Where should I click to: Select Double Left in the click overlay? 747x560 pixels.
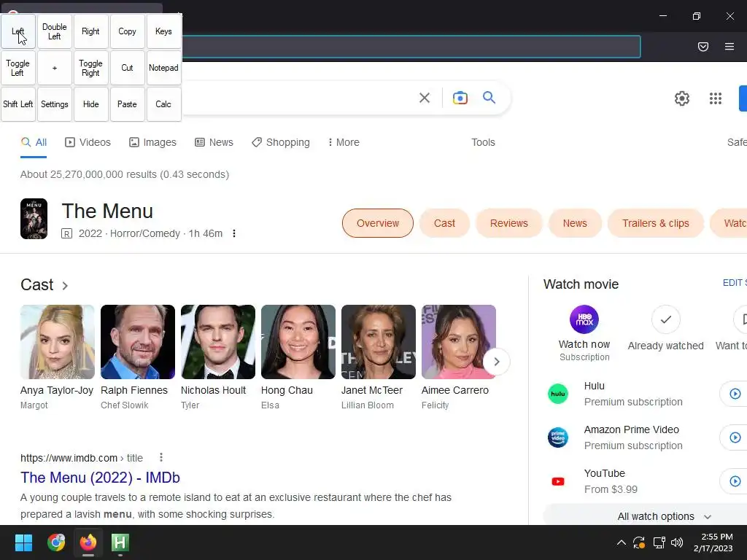click(54, 31)
